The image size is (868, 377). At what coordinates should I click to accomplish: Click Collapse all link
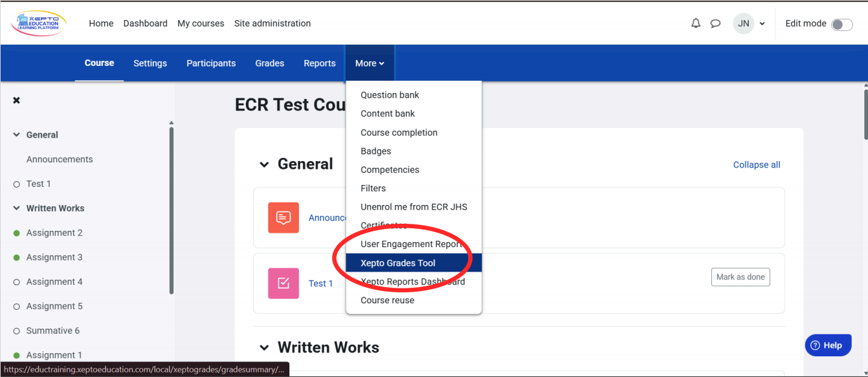point(757,165)
